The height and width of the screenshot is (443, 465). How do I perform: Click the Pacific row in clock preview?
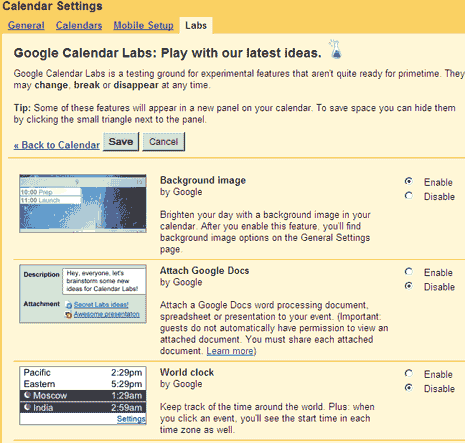pyautogui.click(x=83, y=373)
